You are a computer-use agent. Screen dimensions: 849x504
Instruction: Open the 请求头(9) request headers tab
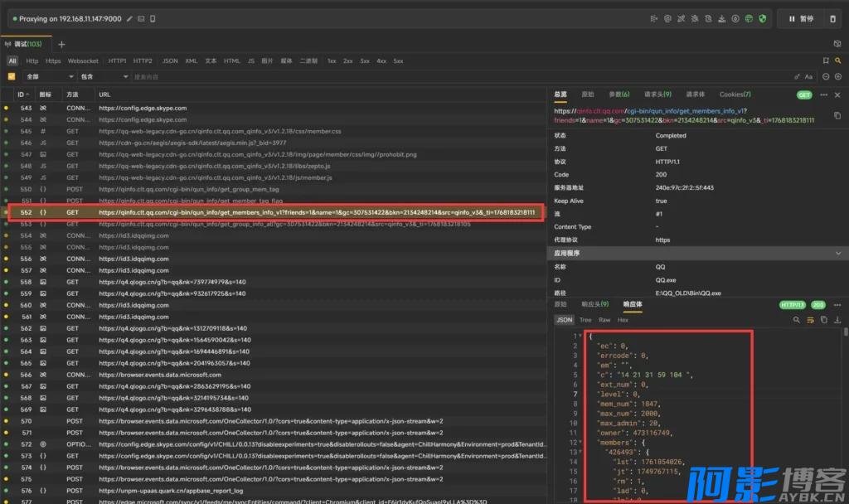tap(657, 94)
